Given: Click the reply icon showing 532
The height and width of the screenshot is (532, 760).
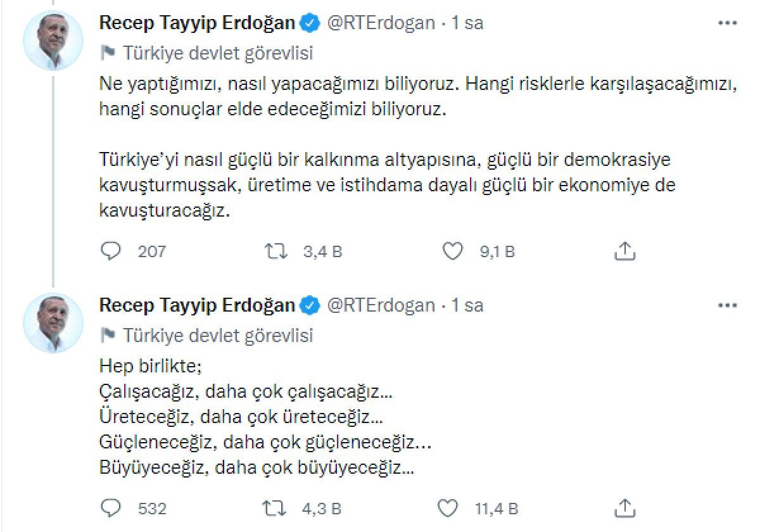Looking at the screenshot, I should pyautogui.click(x=111, y=508).
